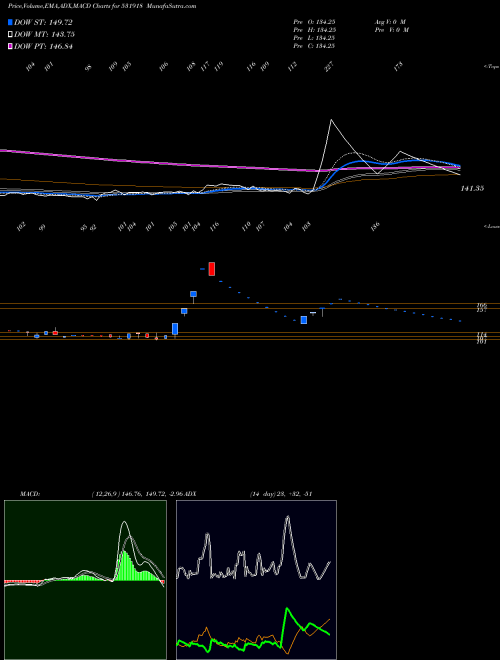Screen dimensions: 500x660
Task: Click the ADX '(14 day) 28, +32, -51' text
Action: (281, 494)
